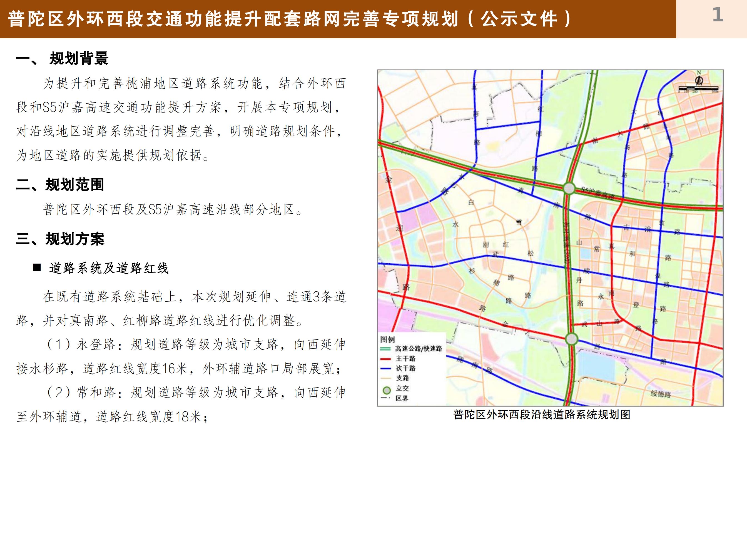
Task: Select the 三、规划方案 heading
Action: click(60, 239)
